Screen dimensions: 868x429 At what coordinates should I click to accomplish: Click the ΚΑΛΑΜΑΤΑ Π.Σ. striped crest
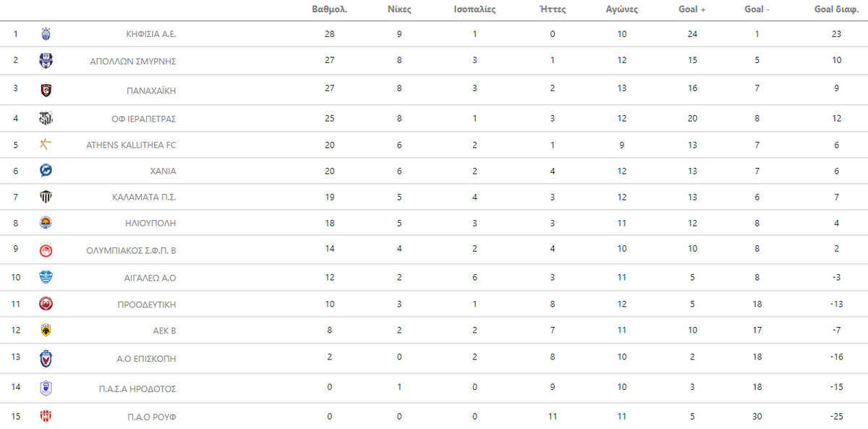point(46,197)
